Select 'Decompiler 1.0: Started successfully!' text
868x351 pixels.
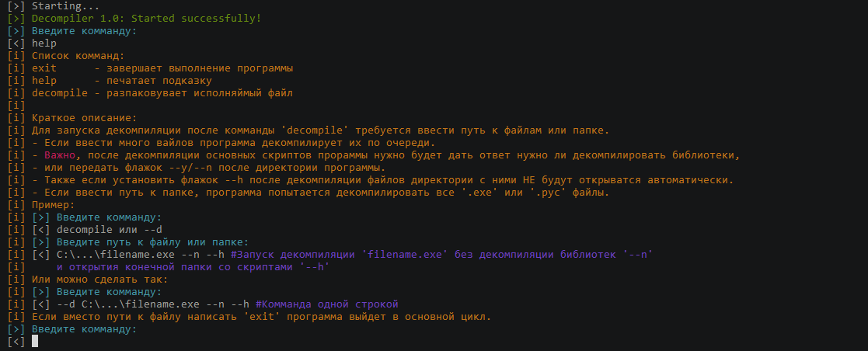[x=146, y=19]
